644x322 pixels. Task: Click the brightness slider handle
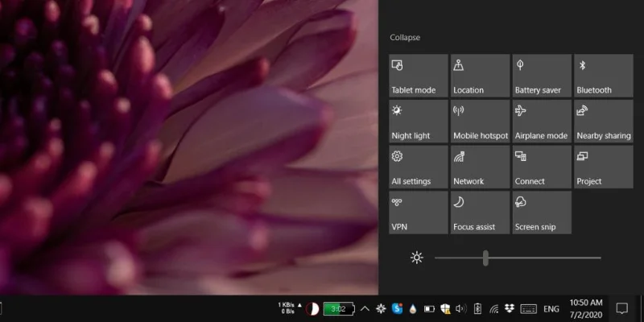click(x=485, y=258)
